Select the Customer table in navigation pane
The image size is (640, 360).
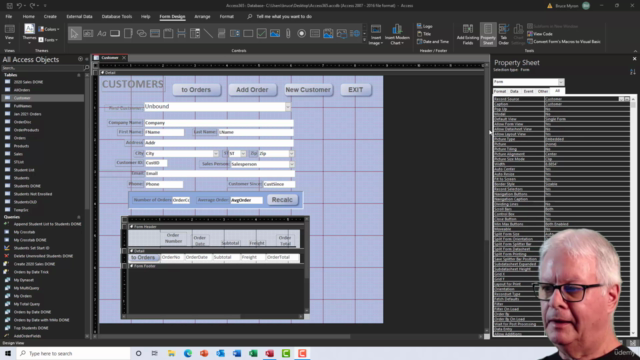tap(43, 98)
